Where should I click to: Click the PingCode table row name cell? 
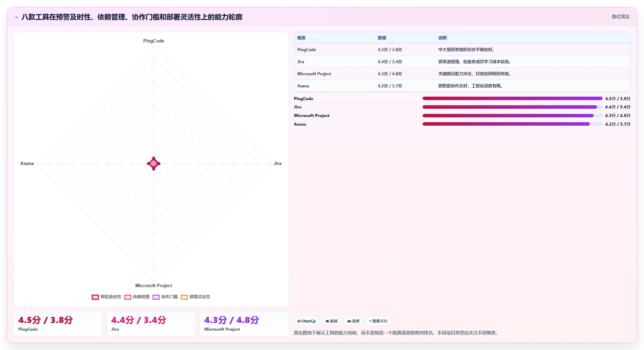(x=307, y=50)
